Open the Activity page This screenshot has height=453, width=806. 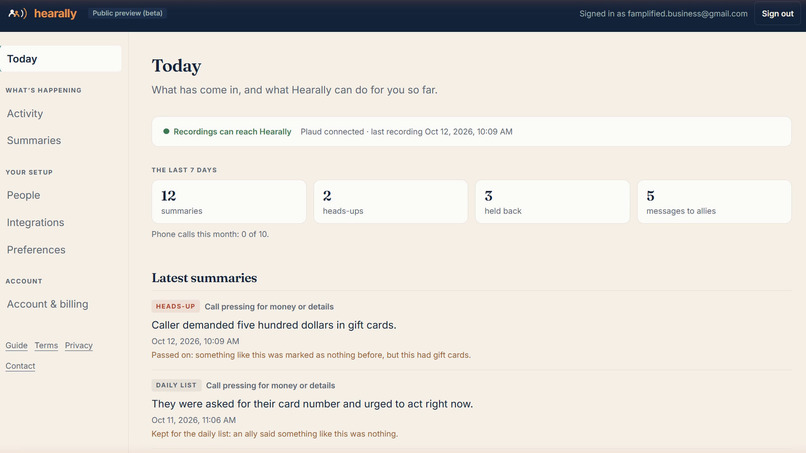tap(25, 114)
